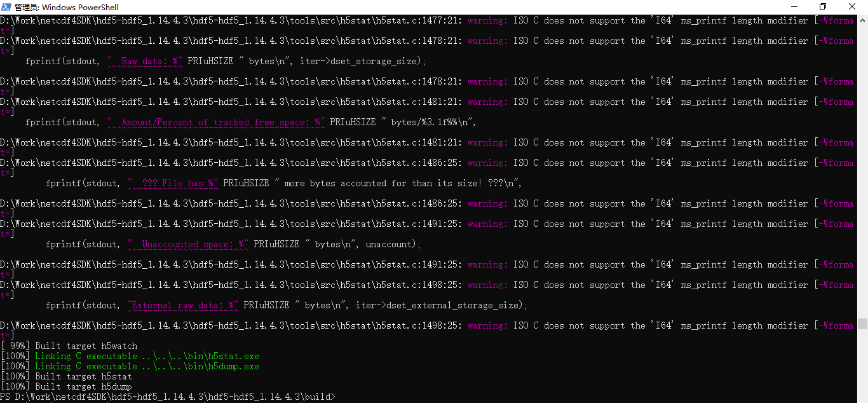The height and width of the screenshot is (403, 868).
Task: Click the External raw data fprintf line
Action: coord(287,305)
